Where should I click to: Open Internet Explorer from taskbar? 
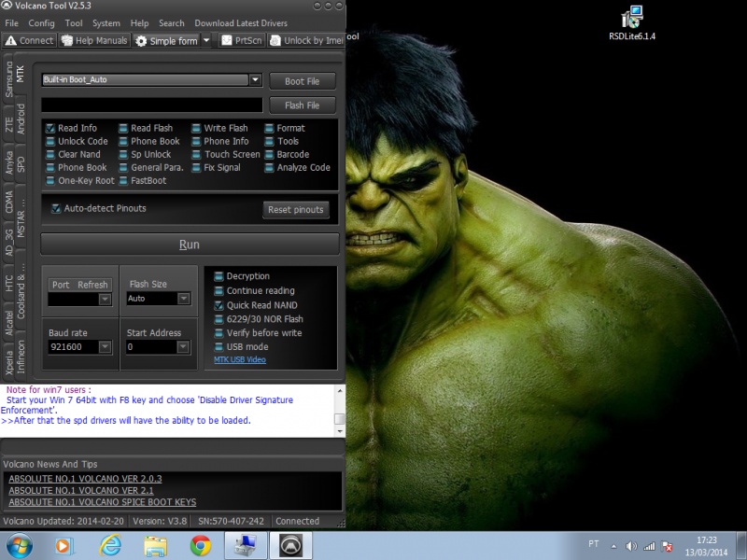(110, 545)
